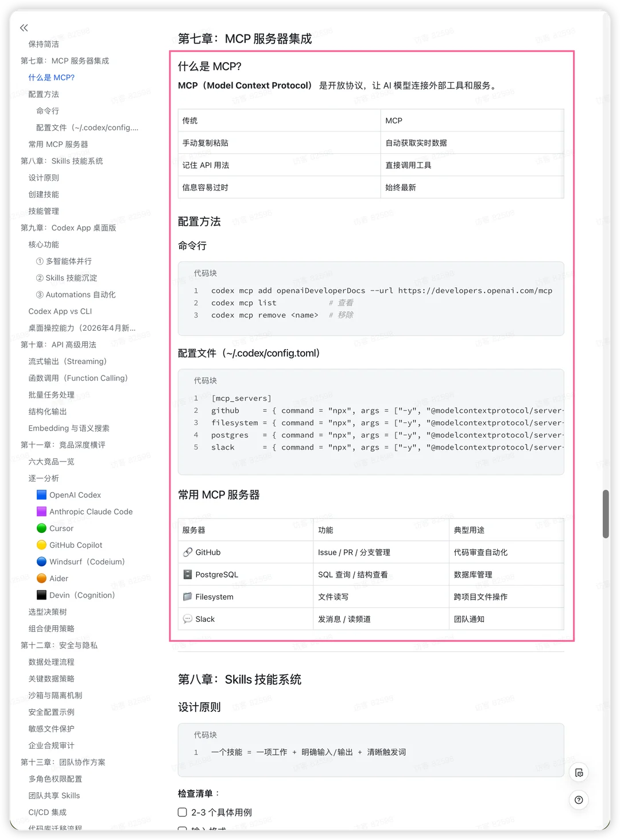Navigate to 常用 MCP 服务器 in sidebar

59,144
